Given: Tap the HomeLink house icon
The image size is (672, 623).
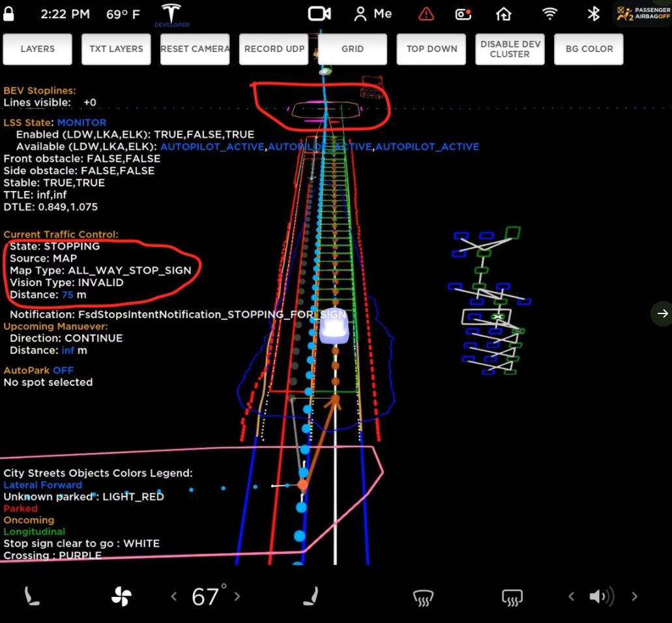Looking at the screenshot, I should pos(504,14).
